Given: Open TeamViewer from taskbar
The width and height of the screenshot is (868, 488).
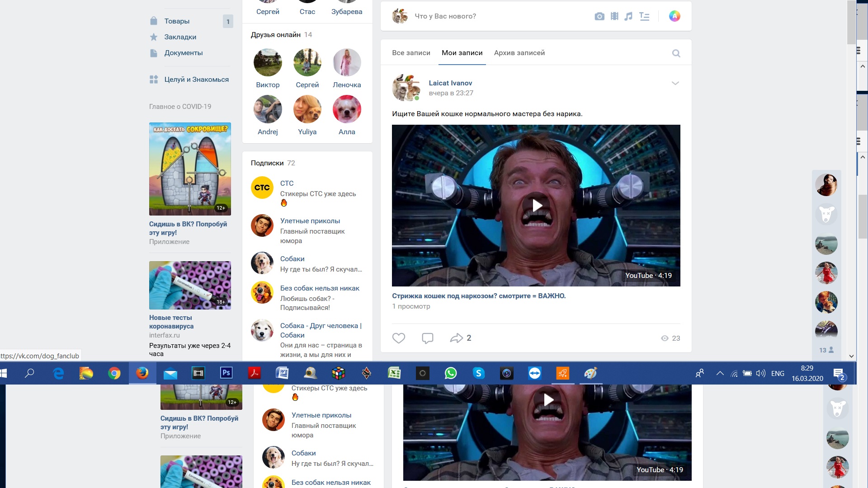Looking at the screenshot, I should (535, 373).
